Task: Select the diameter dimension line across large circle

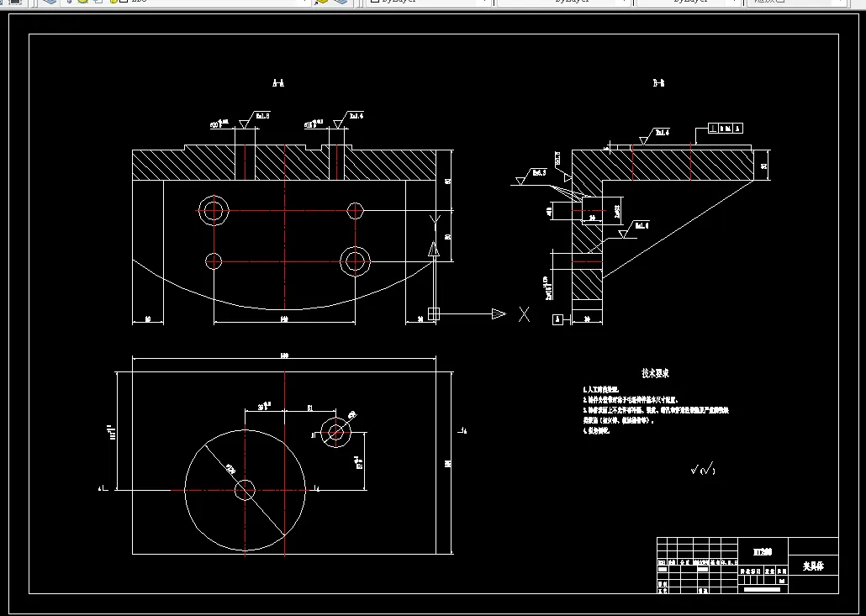Action: pyautogui.click(x=245, y=490)
